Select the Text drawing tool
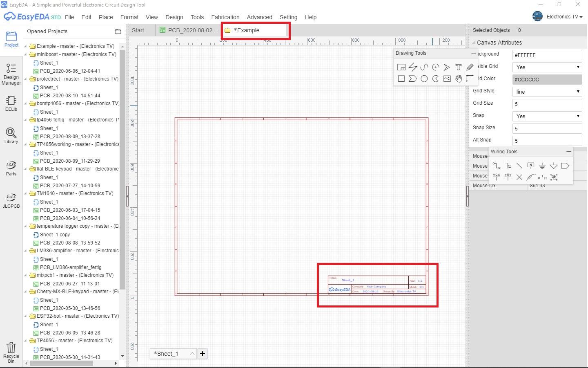Screen dimensions: 588x368 pyautogui.click(x=459, y=67)
